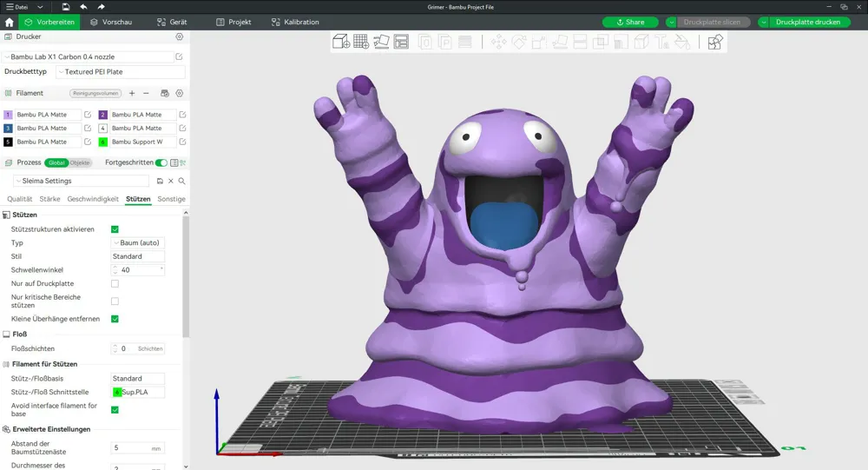Open the Stütz-/Floßbasis Standard dropdown
868x470 pixels.
pos(138,379)
